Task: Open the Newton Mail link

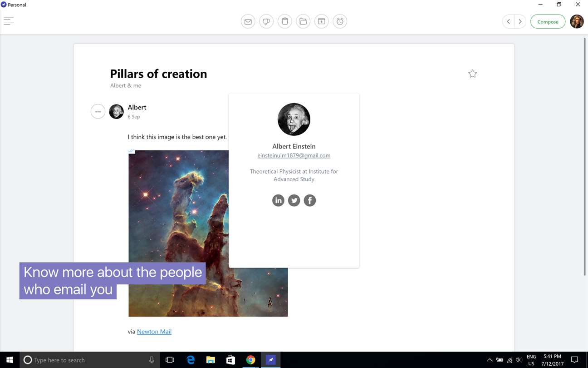Action: click(154, 332)
